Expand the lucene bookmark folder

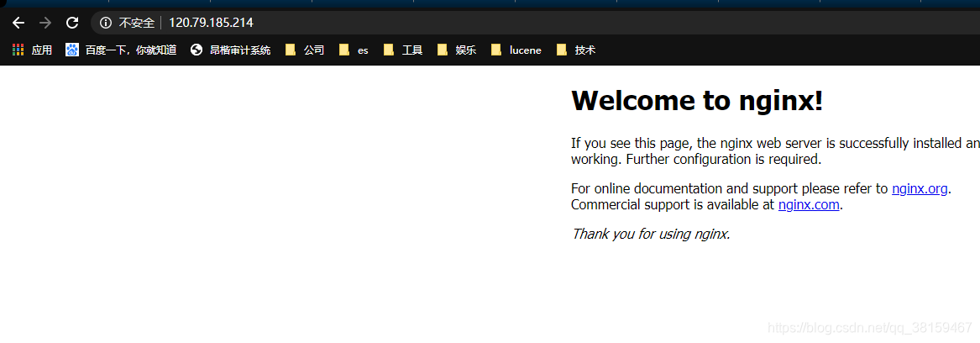coord(516,50)
